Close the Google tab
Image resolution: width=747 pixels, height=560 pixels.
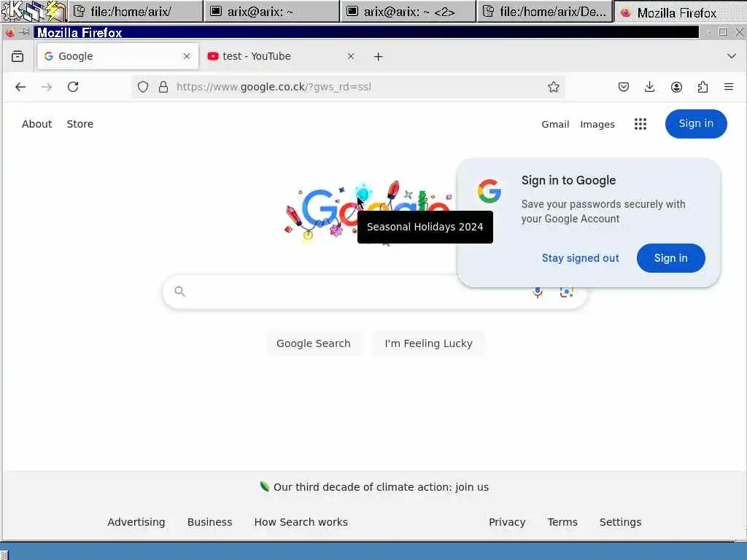(187, 56)
